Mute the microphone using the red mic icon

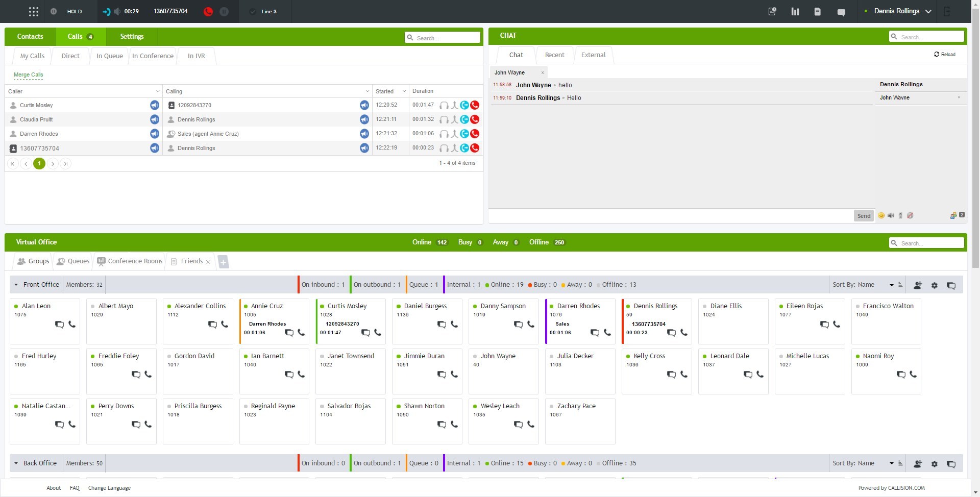208,11
